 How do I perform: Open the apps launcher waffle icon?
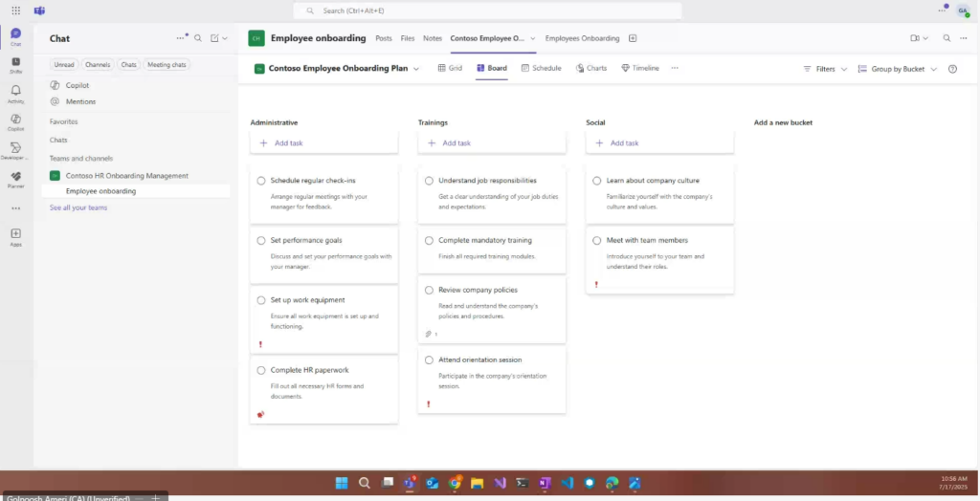(15, 11)
